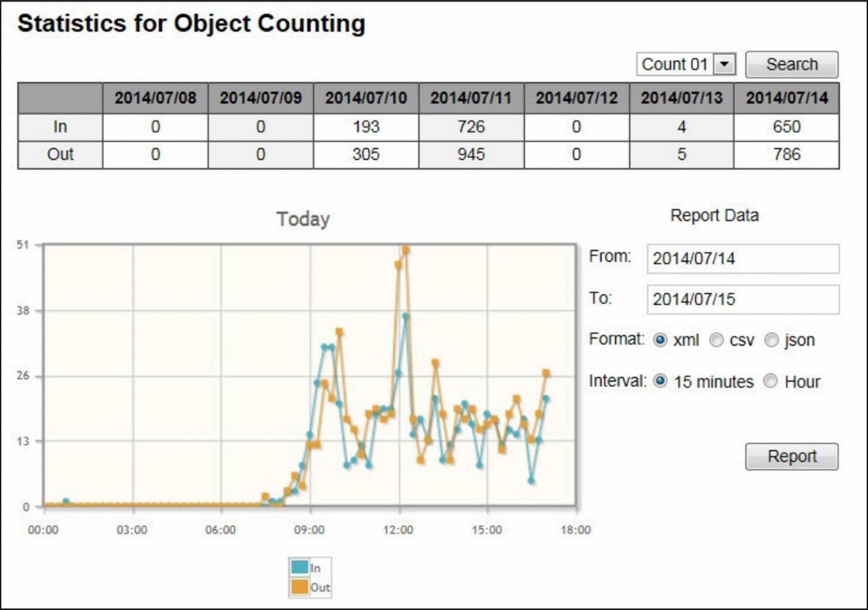This screenshot has height=610, width=868.
Task: Click the 945 Out count cell
Action: 471,155
